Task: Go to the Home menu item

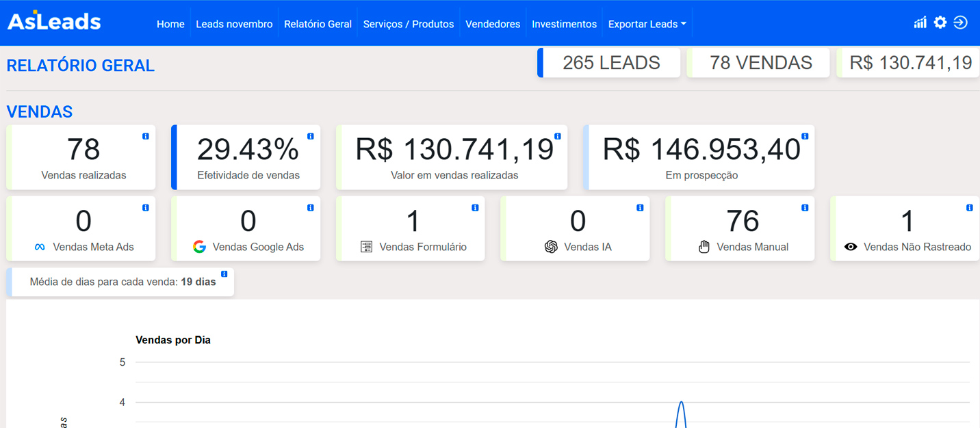Action: click(x=170, y=24)
